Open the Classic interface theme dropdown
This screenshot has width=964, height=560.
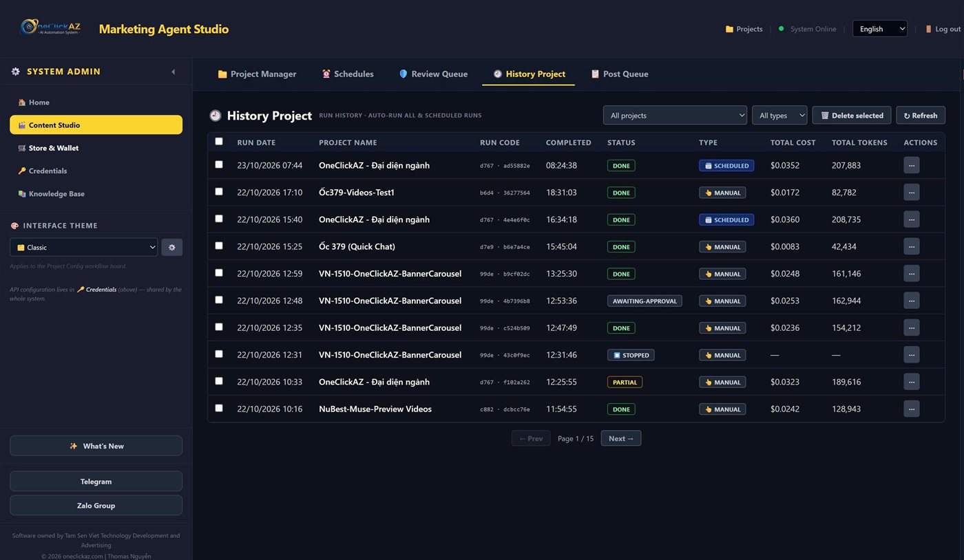(x=83, y=248)
